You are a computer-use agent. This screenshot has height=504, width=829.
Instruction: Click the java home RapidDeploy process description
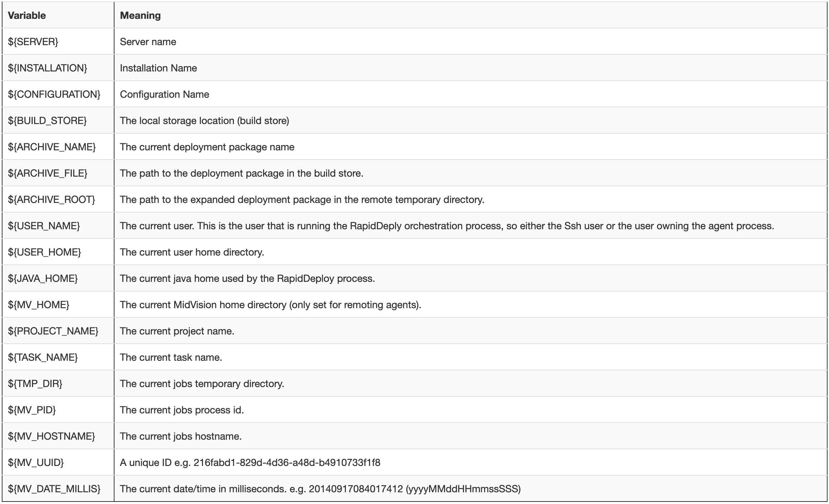[247, 278]
